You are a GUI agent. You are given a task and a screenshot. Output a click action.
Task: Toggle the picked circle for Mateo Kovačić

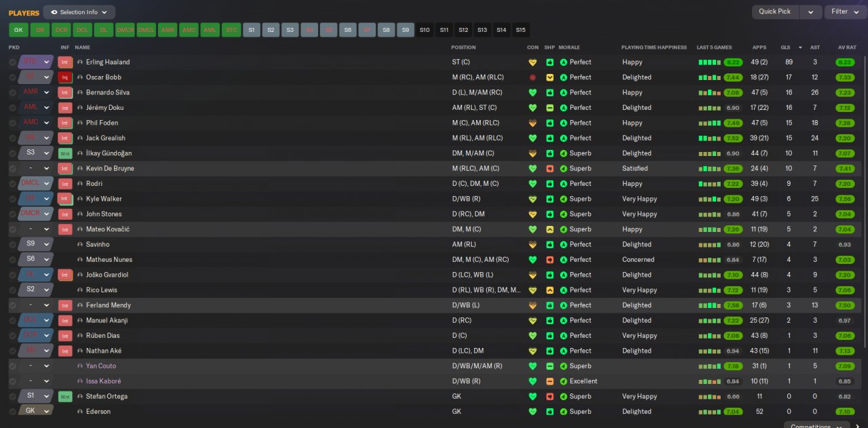[12, 229]
